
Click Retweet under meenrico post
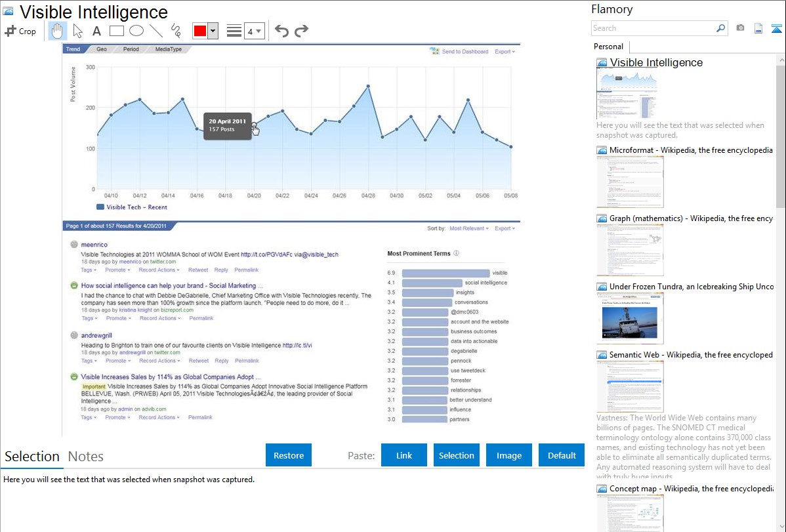[198, 270]
